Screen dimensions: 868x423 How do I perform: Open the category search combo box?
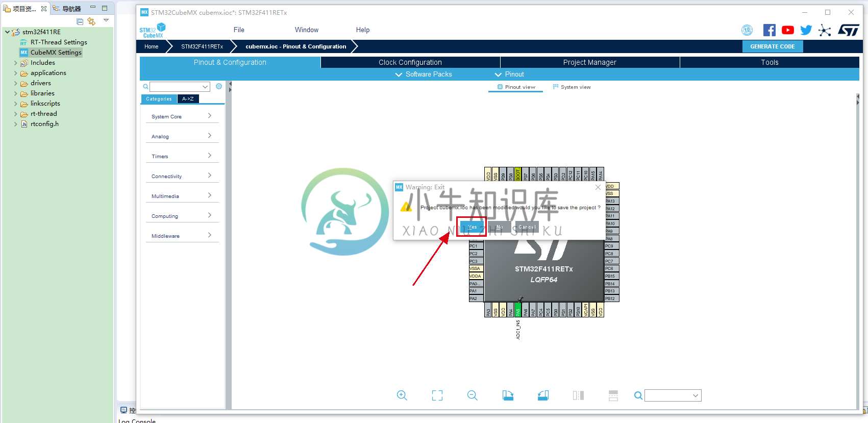(x=180, y=87)
